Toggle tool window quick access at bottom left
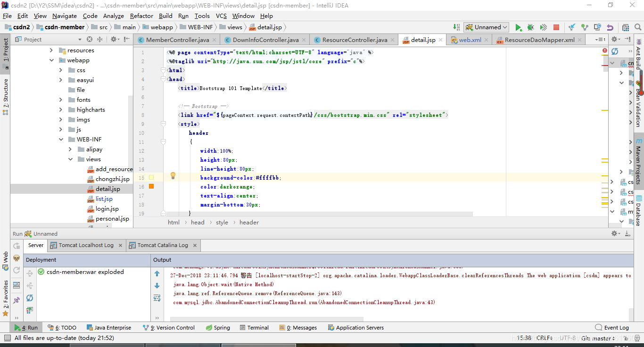Viewport: 644px width, 347px height. [7, 338]
